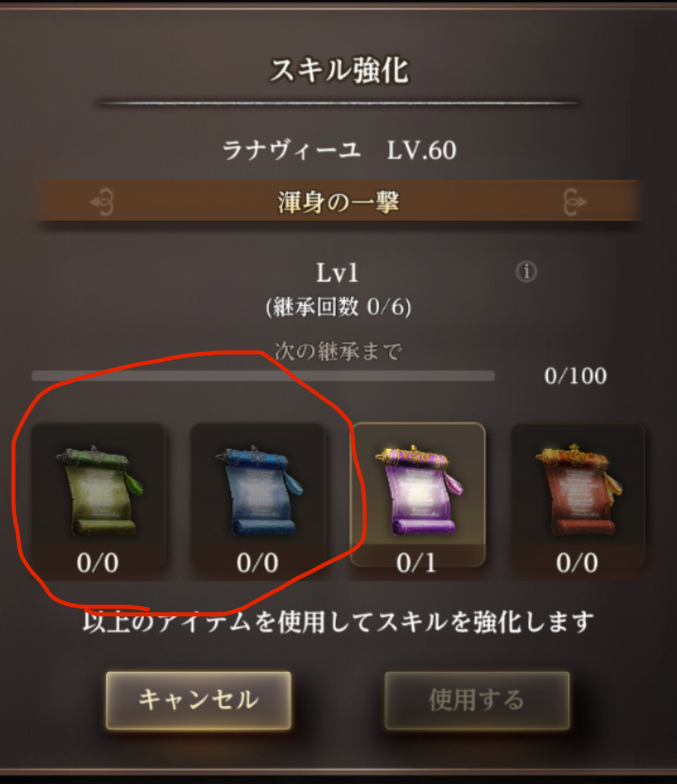This screenshot has width=677, height=784.
Task: Switch to previous skill with left ornate arrow
Action: 103,202
